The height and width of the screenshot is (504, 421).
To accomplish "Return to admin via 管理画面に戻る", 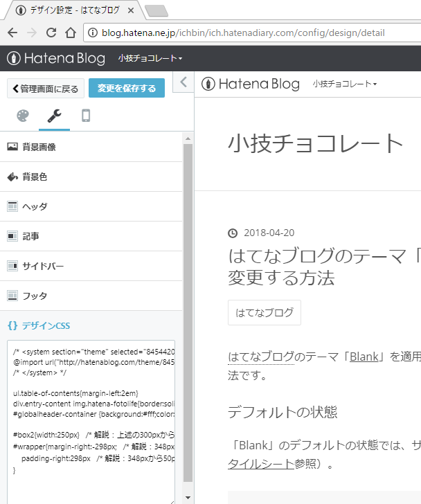I will [x=46, y=89].
